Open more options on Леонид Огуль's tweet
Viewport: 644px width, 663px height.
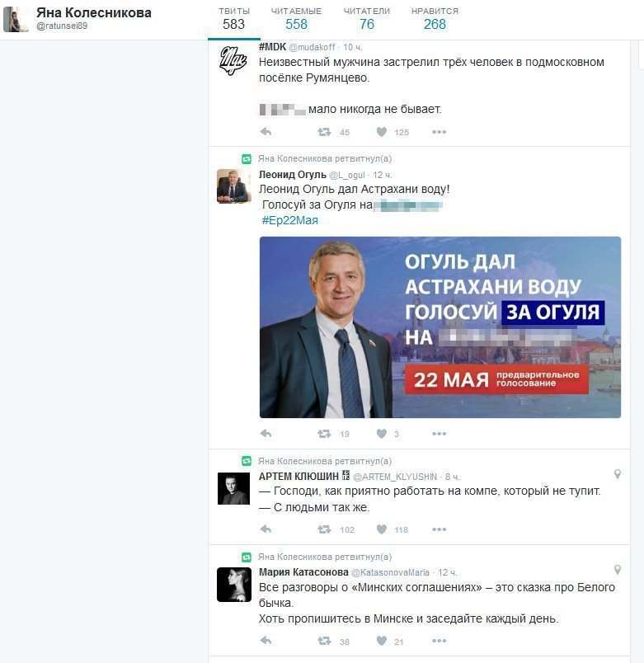439,434
